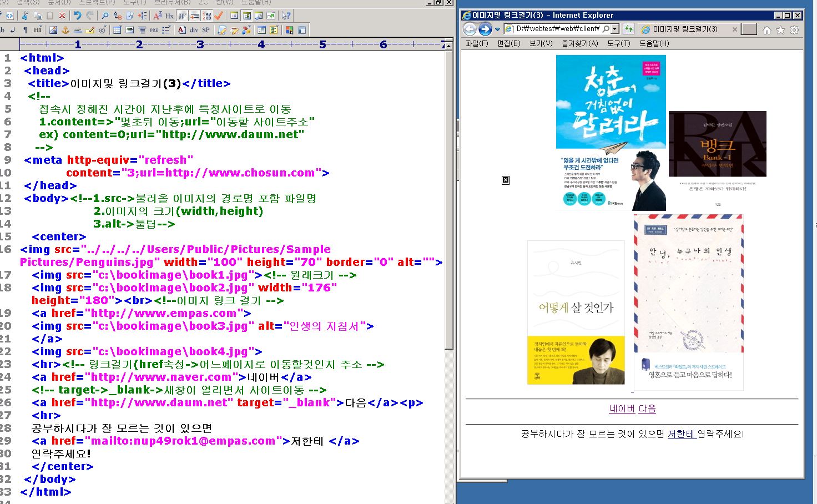
Task: Insert an image tag via picture icon
Action: coord(53,29)
